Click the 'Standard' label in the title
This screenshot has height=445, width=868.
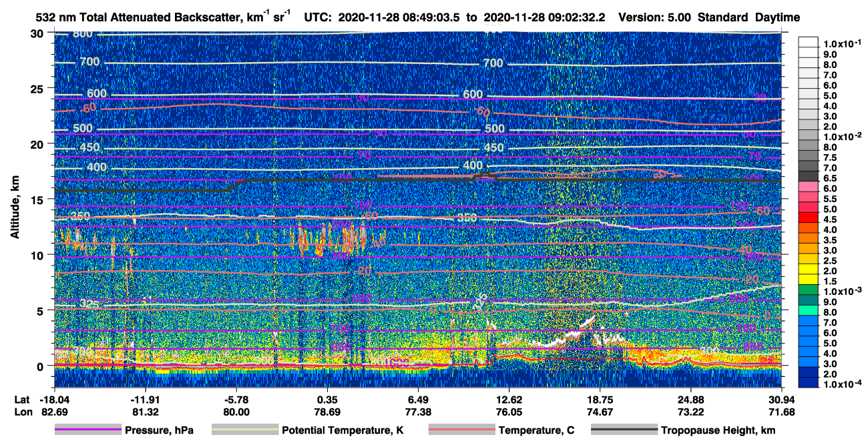click(x=723, y=17)
